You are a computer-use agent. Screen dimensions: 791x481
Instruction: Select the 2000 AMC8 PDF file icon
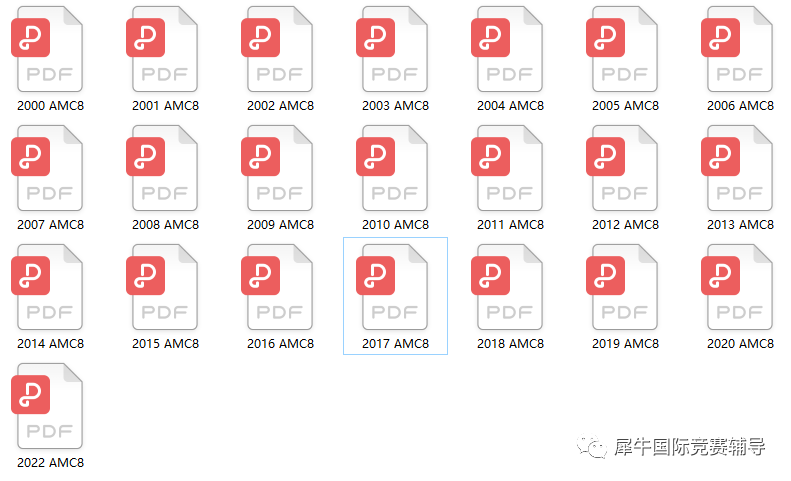[47, 49]
